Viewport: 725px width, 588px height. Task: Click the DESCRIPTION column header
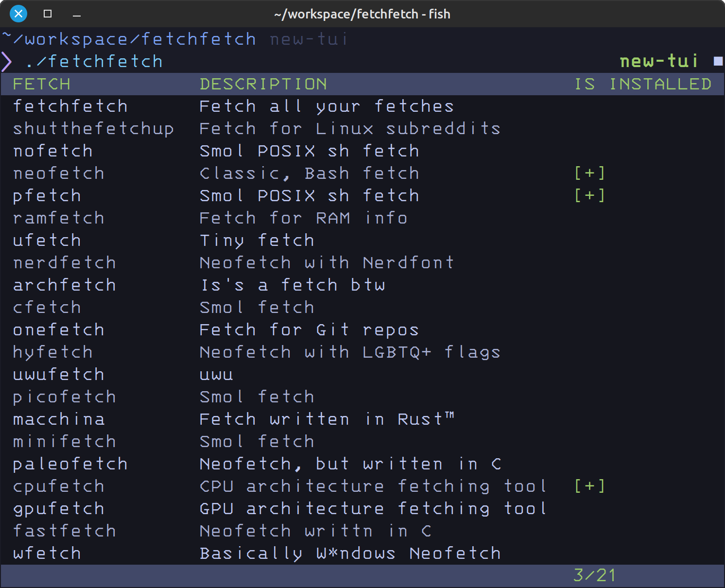tap(263, 84)
